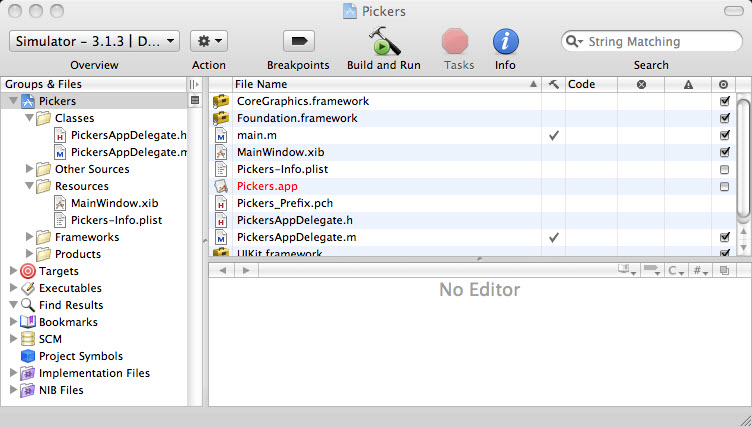
Task: Go forward in editor history
Action: pyautogui.click(x=246, y=271)
